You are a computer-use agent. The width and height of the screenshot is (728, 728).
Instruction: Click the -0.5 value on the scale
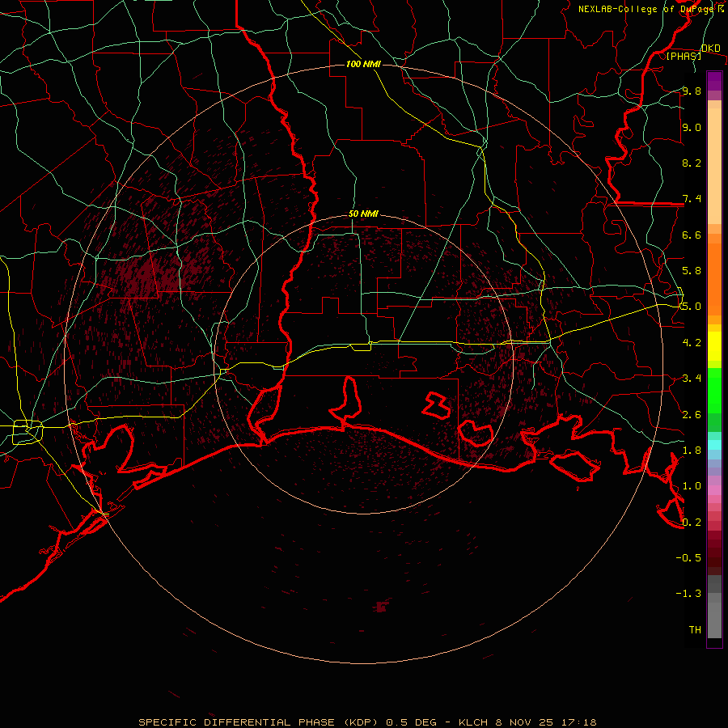688,558
